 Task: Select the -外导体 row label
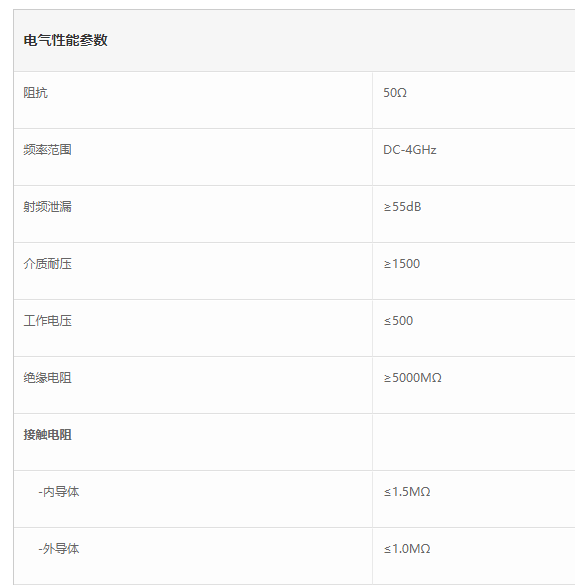click(59, 549)
